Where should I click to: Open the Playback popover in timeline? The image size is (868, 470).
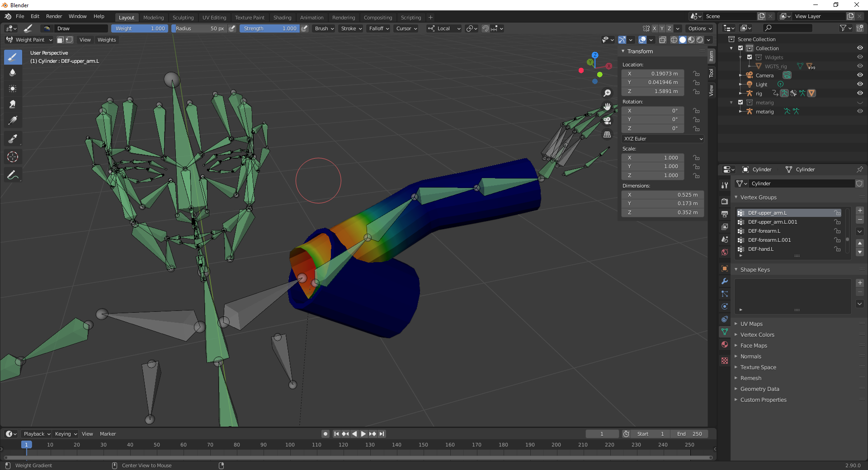point(37,434)
